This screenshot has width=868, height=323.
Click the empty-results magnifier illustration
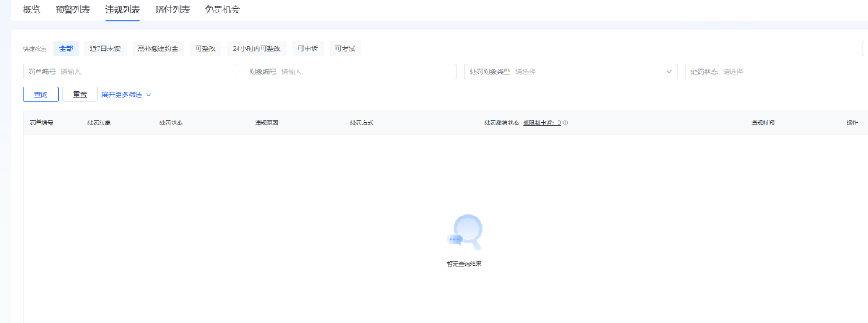[465, 232]
